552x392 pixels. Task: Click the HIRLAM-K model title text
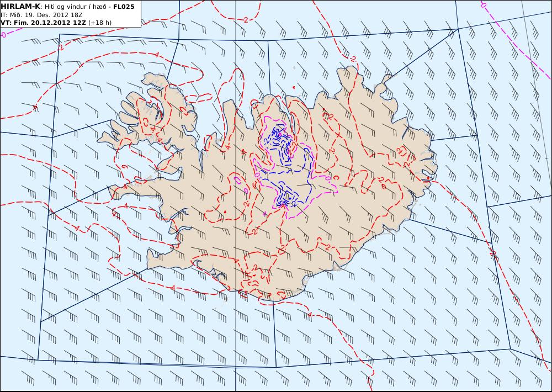(21, 7)
